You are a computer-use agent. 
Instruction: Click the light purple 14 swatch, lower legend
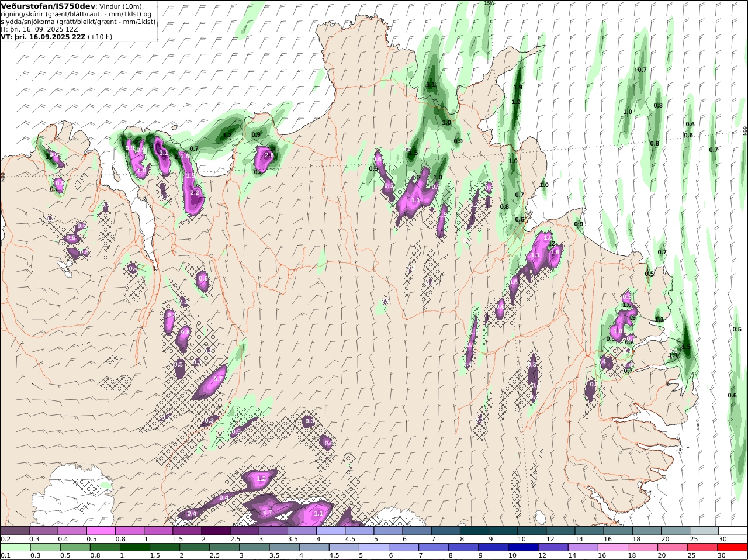(x=582, y=547)
